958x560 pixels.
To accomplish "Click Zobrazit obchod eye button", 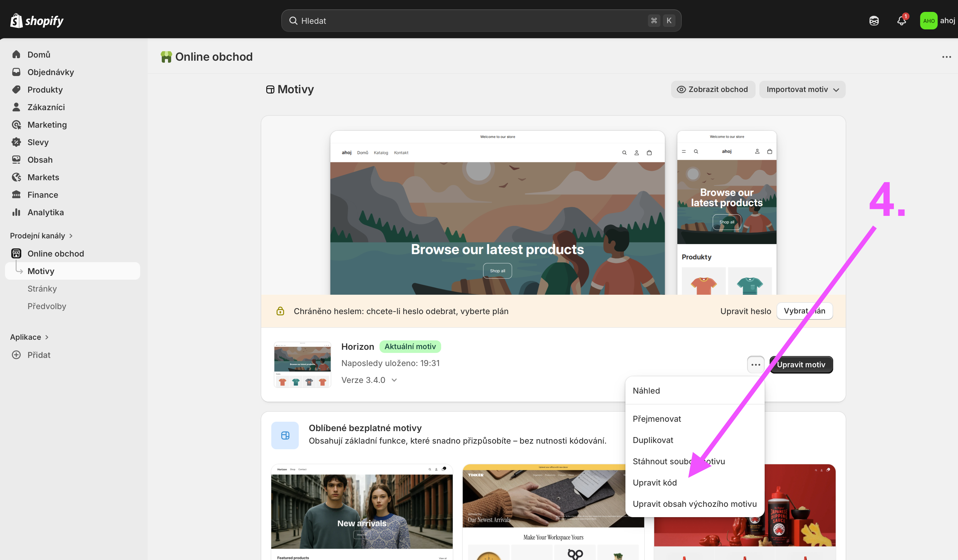I will pos(713,89).
